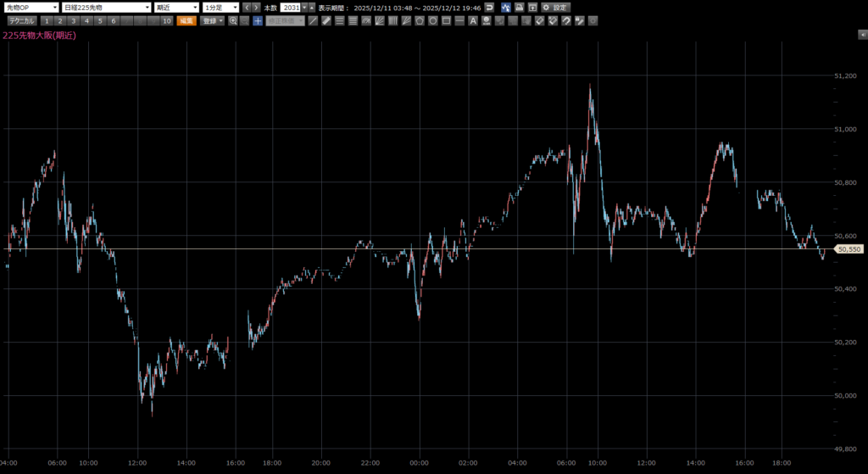
Task: Toggle the crosshair cursor button
Action: (258, 20)
